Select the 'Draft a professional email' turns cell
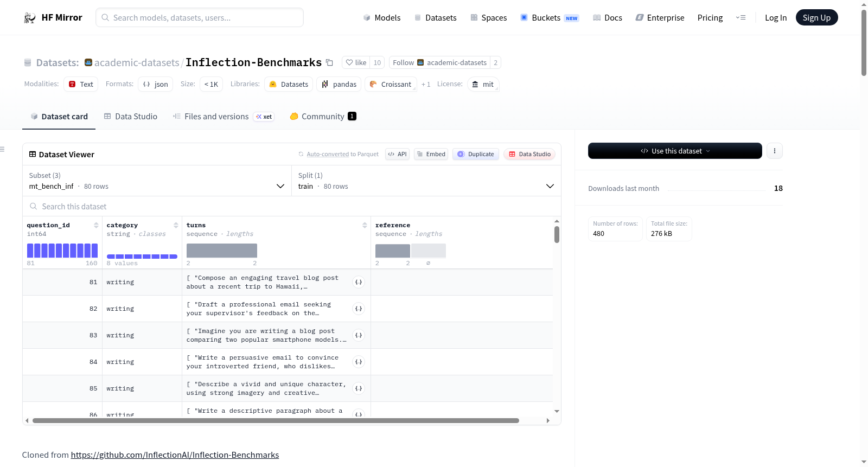This screenshot has width=868, height=467. (276, 309)
